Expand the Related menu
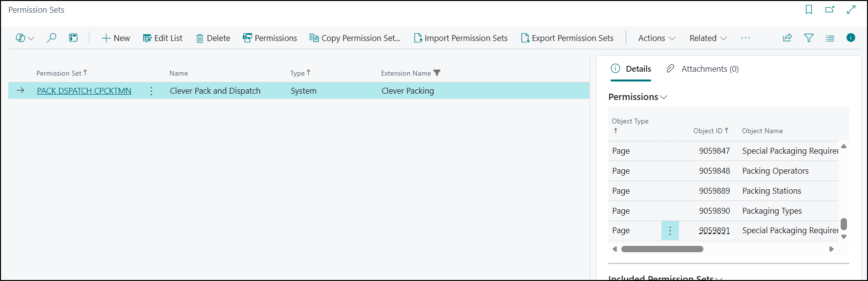Viewport: 868px width, 281px height. (x=708, y=38)
